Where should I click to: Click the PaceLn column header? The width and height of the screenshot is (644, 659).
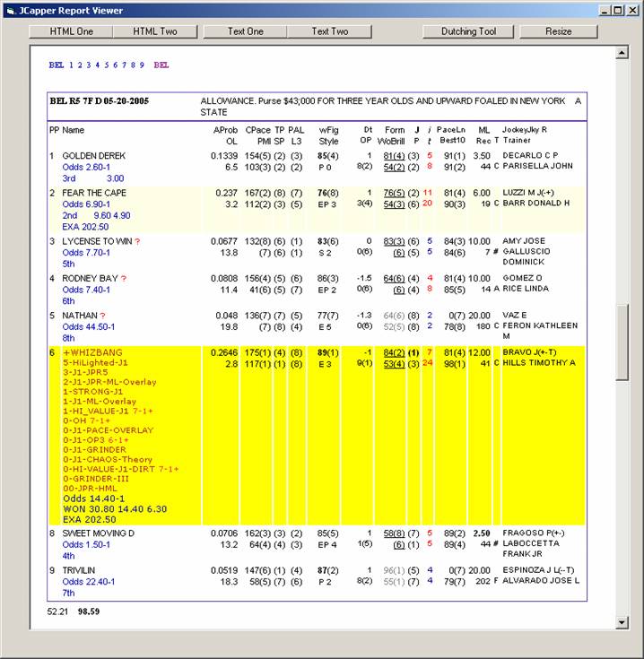pos(450,130)
